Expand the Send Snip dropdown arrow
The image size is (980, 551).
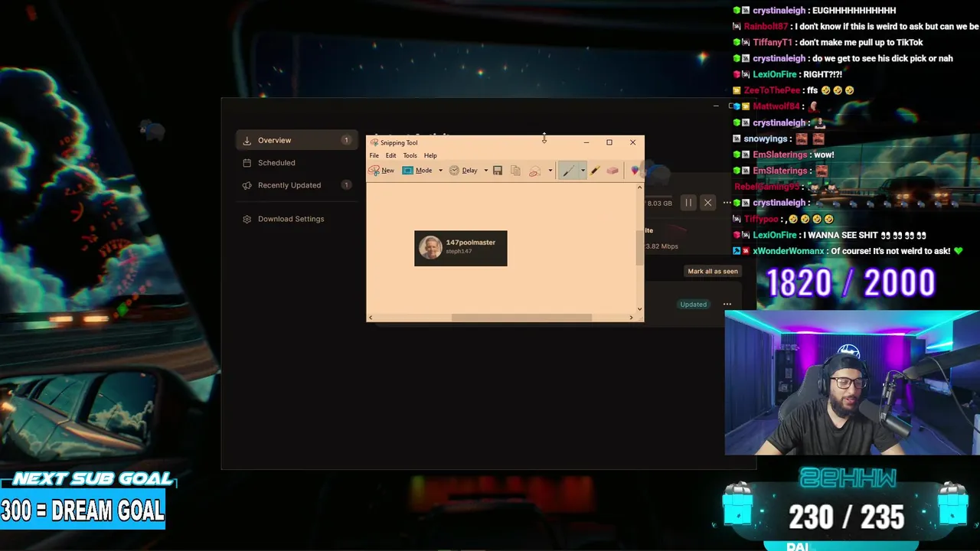pos(550,171)
